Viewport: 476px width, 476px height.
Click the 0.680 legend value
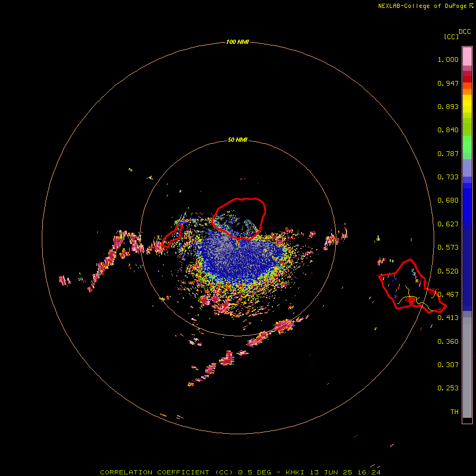[x=448, y=200]
